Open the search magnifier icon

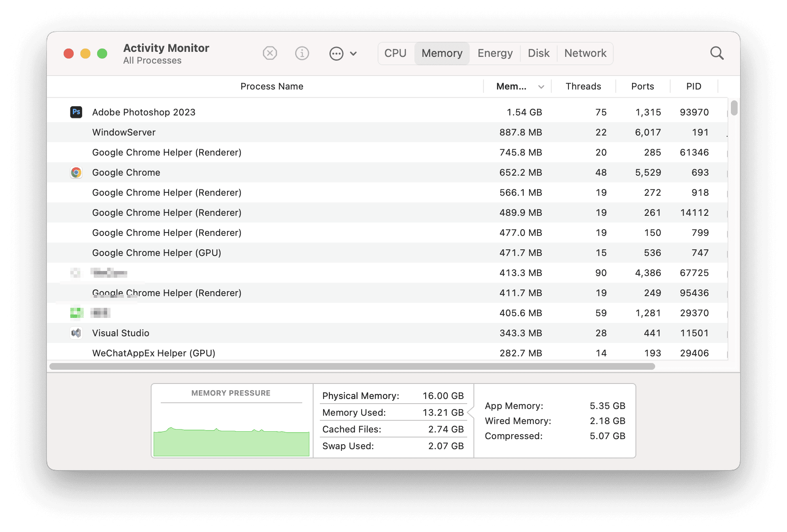coord(717,53)
